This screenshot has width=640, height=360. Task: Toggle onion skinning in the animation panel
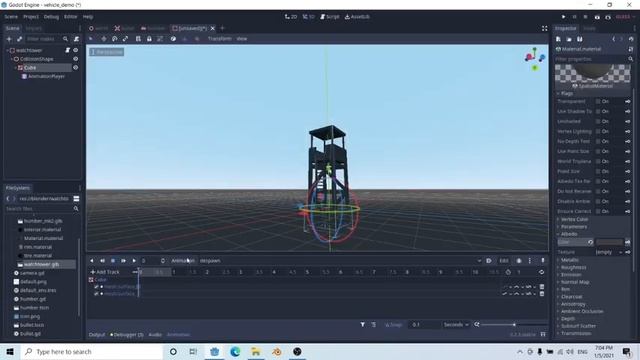point(519,261)
